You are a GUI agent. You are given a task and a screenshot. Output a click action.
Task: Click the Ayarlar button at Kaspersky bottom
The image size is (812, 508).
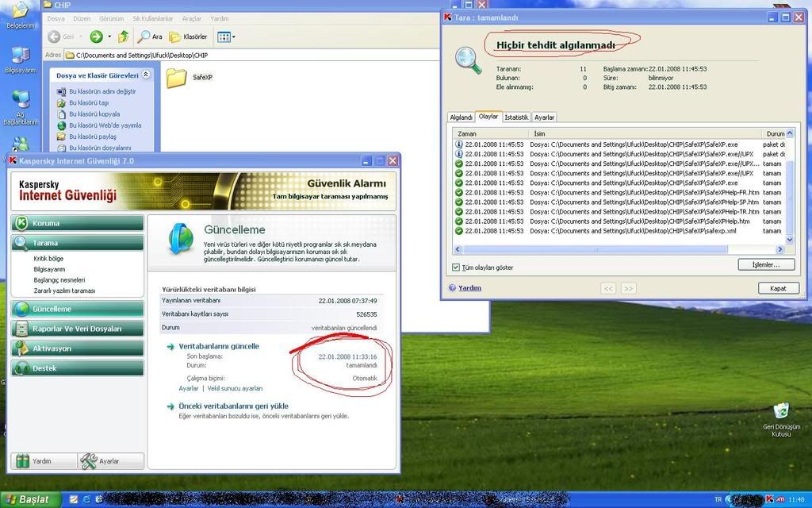click(x=111, y=461)
